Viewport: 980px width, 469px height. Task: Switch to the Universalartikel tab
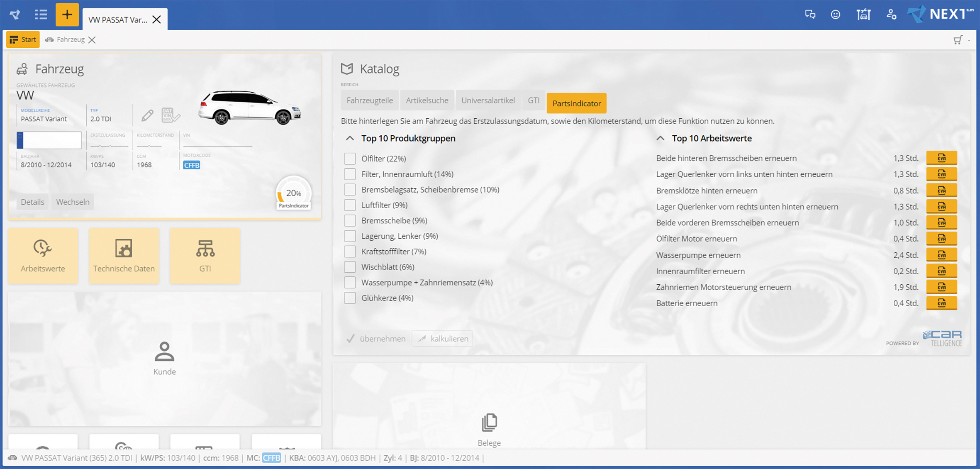(x=488, y=100)
